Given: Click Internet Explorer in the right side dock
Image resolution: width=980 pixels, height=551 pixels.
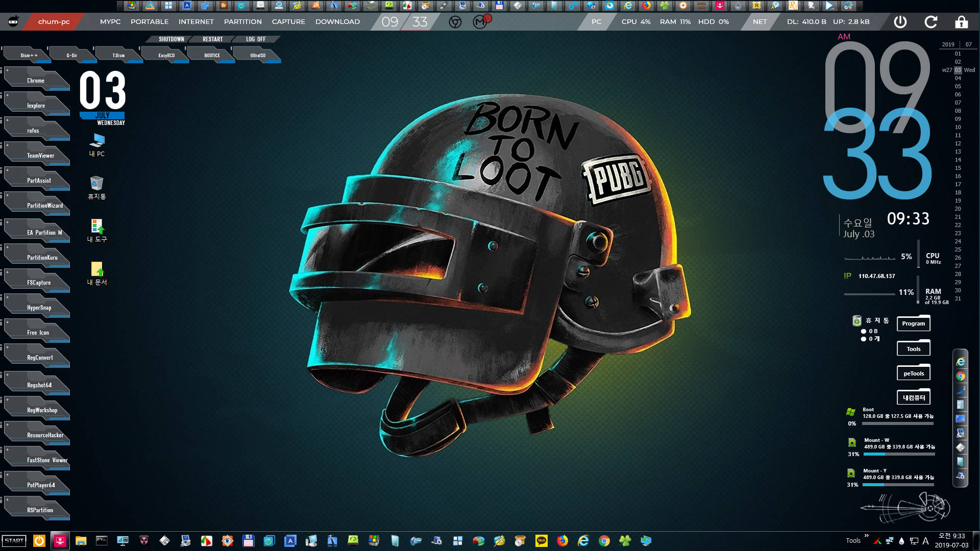Looking at the screenshot, I should point(961,362).
